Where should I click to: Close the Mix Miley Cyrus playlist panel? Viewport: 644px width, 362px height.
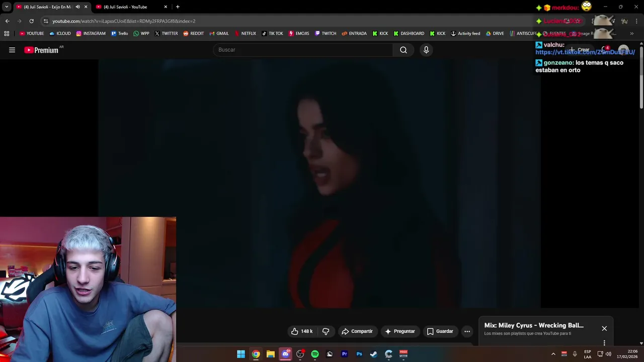click(x=604, y=328)
